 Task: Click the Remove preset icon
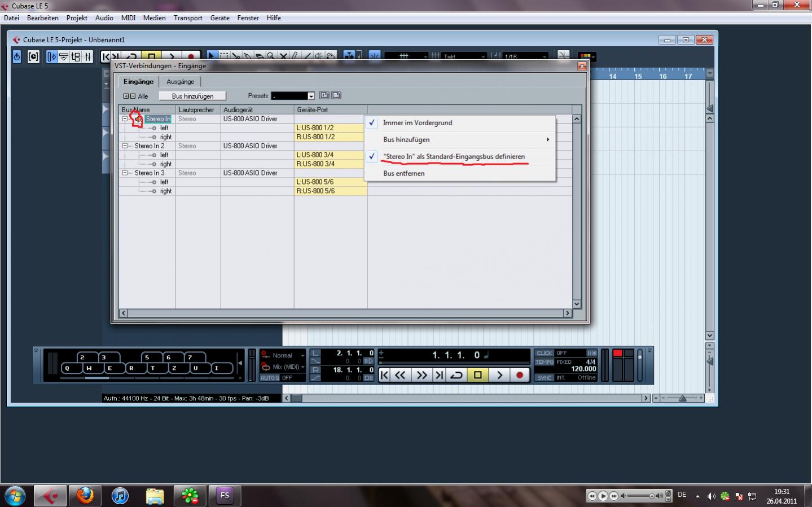336,95
